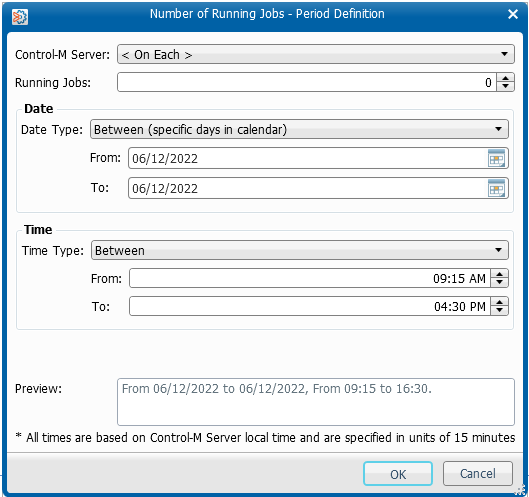The width and height of the screenshot is (529, 497).
Task: Open the From date calendar picker icon
Action: (x=496, y=158)
